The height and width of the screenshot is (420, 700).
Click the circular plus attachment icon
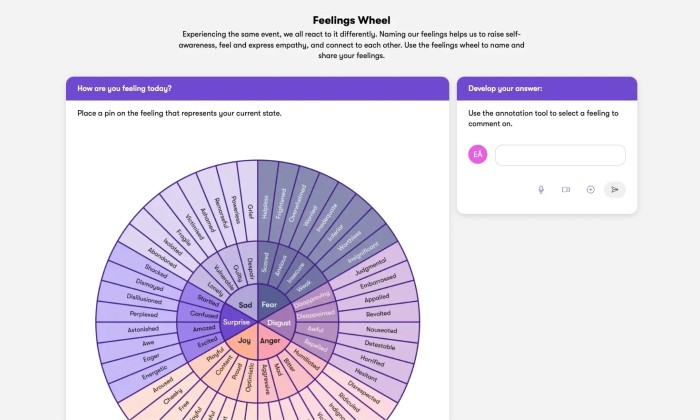(x=590, y=189)
